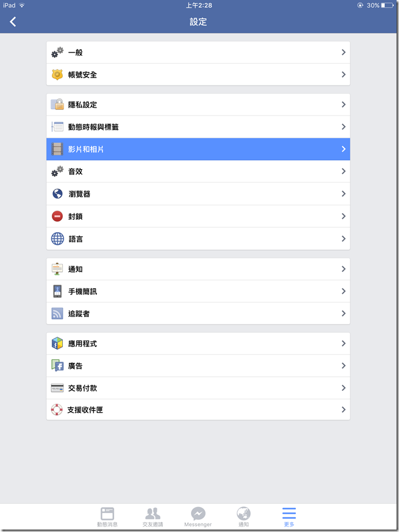The width and height of the screenshot is (399, 532).
Task: Select the film strip icon for 影片和相片
Action: [x=57, y=149]
